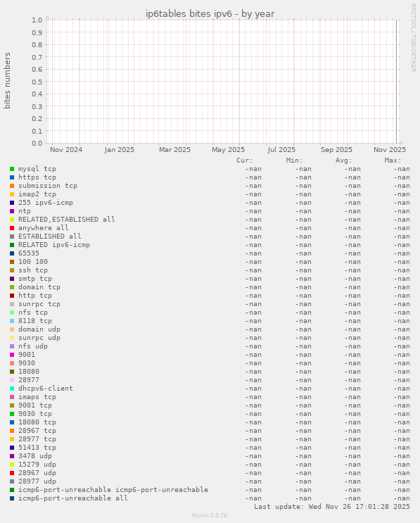Click the 0.5 y-axis value
The image size is (420, 523).
[x=37, y=82]
